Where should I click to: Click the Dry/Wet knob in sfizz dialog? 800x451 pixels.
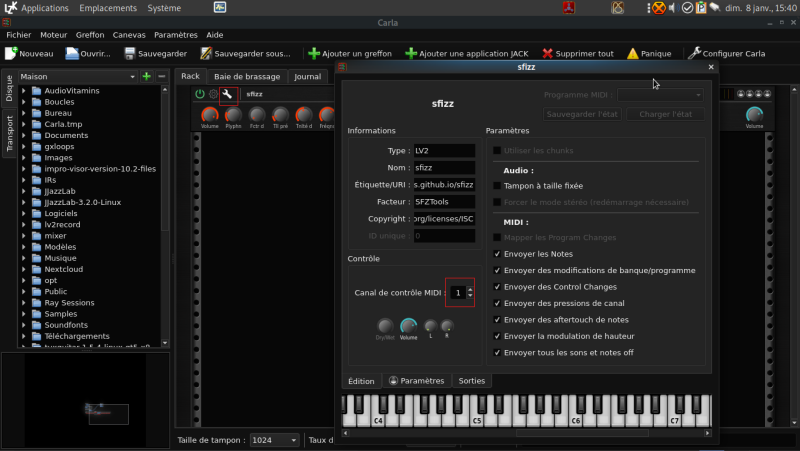pyautogui.click(x=385, y=325)
